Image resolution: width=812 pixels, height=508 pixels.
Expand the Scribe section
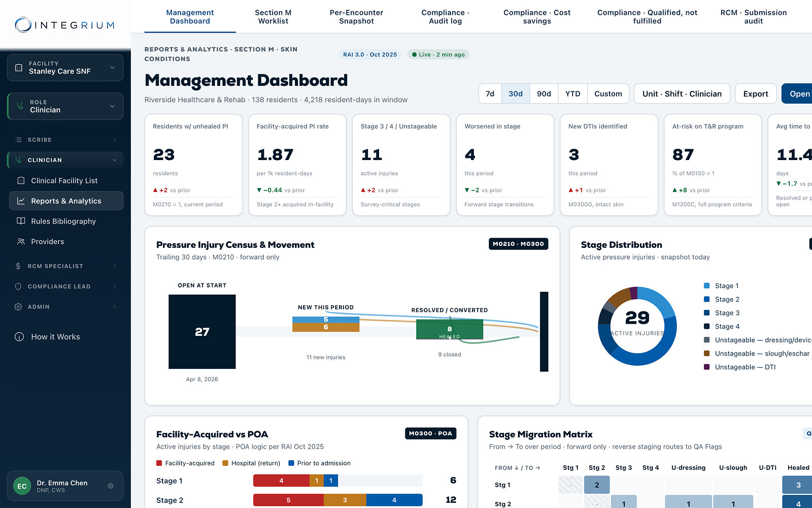(x=65, y=140)
